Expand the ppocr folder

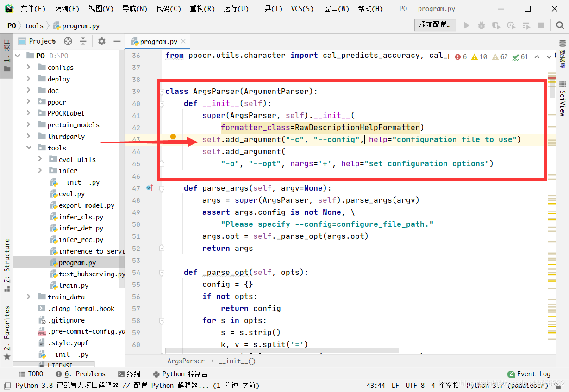pos(29,102)
